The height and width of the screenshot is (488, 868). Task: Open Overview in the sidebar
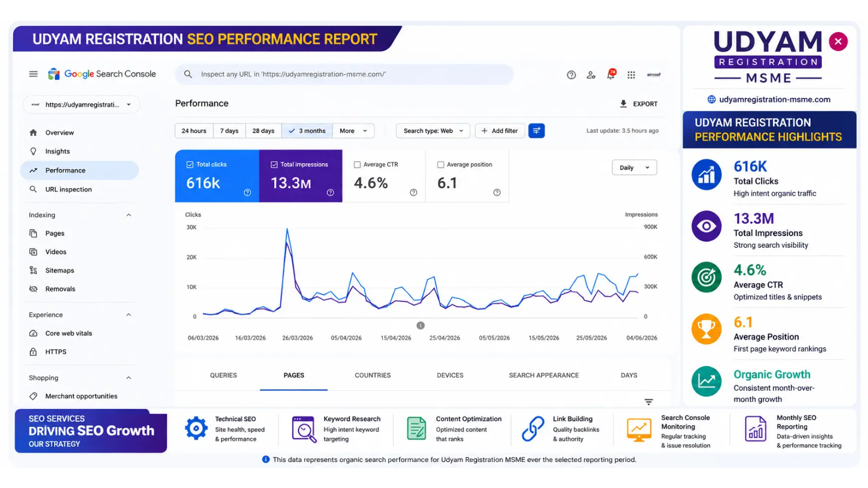(x=79, y=133)
